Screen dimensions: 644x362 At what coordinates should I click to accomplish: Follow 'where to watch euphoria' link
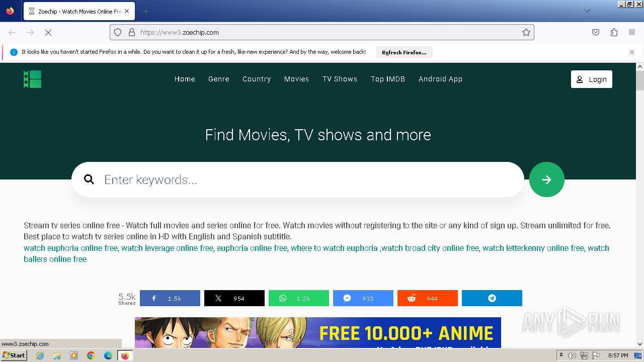334,248
